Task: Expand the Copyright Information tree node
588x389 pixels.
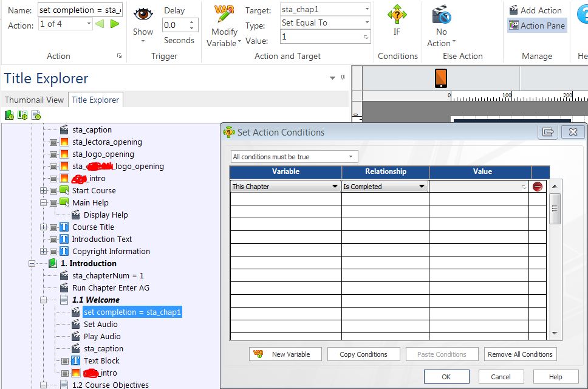Action: [x=44, y=252]
